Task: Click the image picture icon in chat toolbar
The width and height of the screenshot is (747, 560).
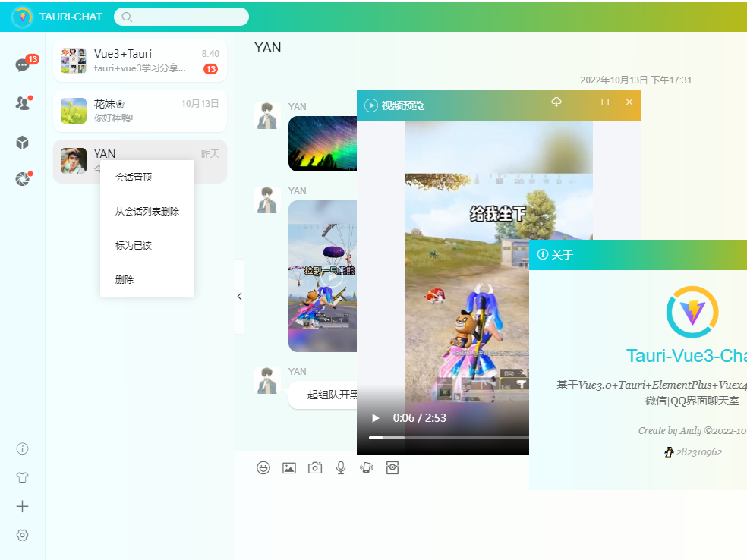Action: tap(289, 468)
